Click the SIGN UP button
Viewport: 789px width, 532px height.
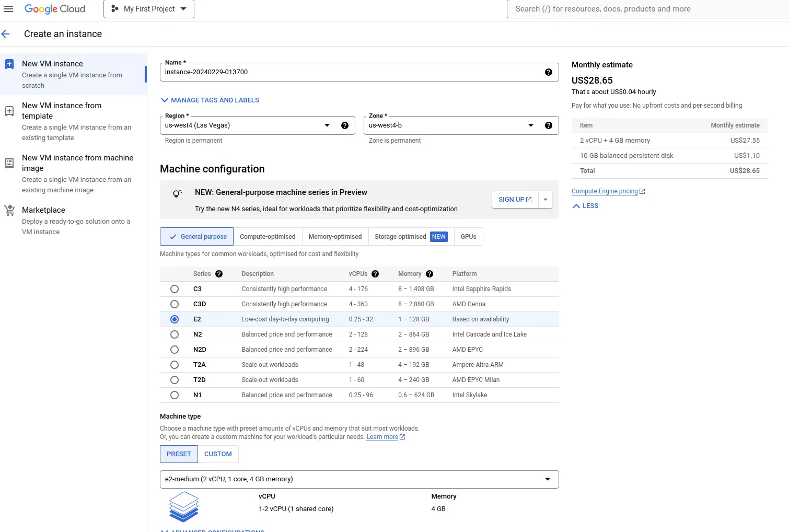[x=515, y=200]
